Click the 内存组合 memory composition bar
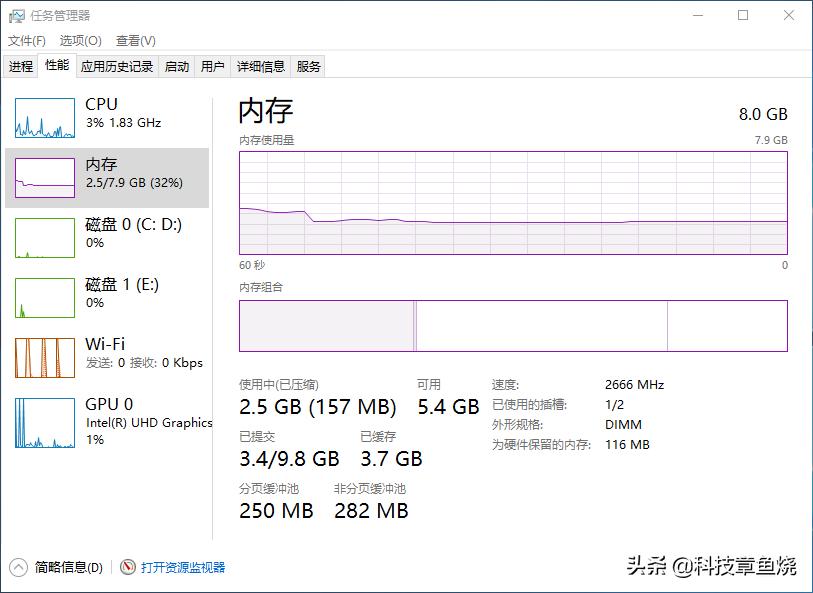Screen dimensions: 813x593 click(510, 325)
